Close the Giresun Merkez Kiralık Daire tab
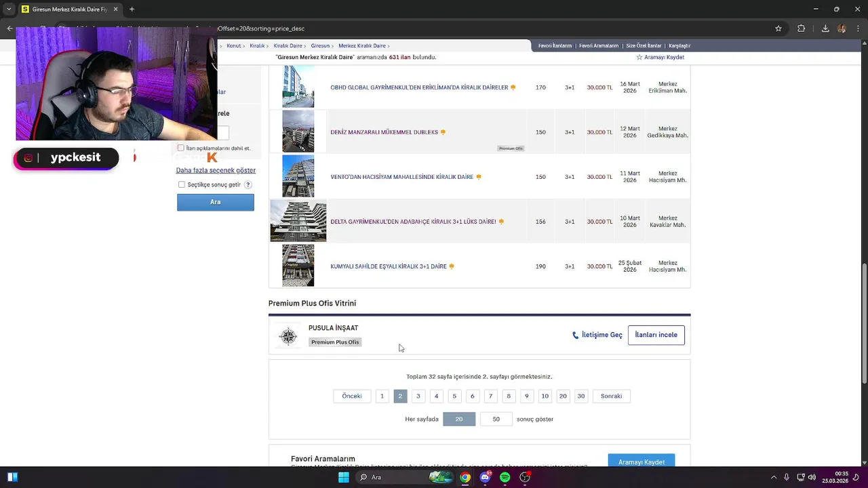 [x=115, y=9]
